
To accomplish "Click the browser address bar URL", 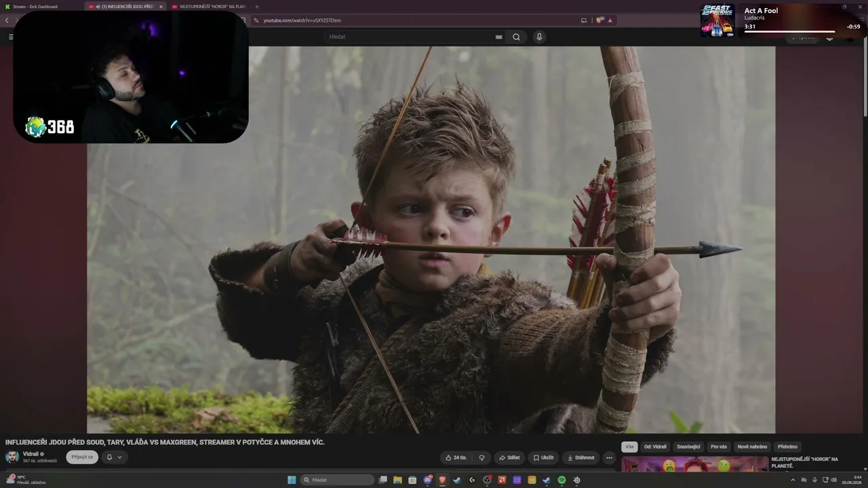I will [x=302, y=20].
